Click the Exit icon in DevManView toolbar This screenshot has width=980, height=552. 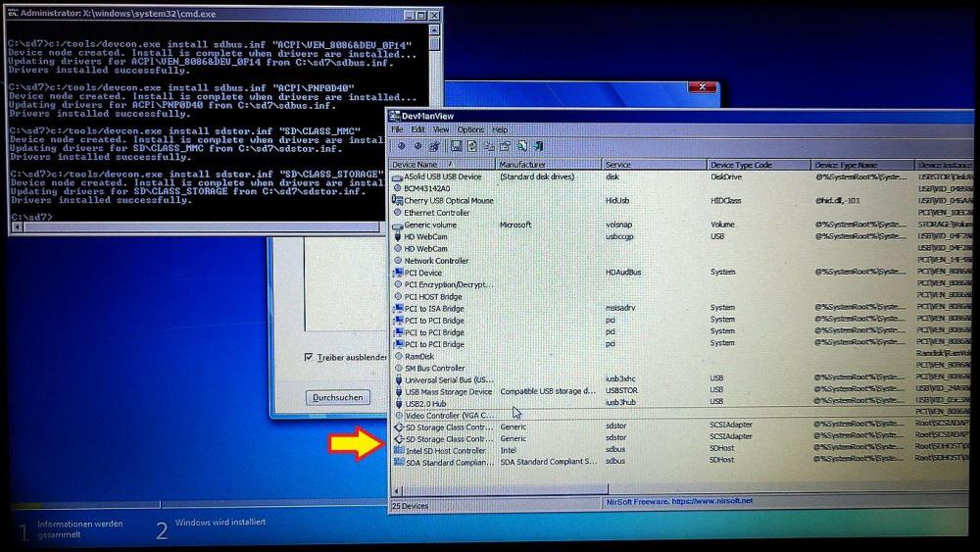pos(537,146)
